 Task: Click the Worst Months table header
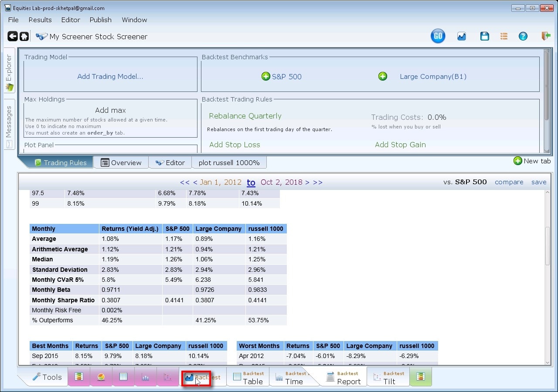tap(259, 346)
